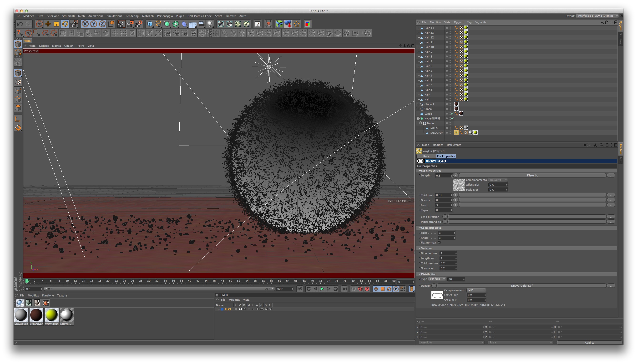Add a camera object
Image resolution: width=637 pixels, height=364 pixels.
coord(202,24)
